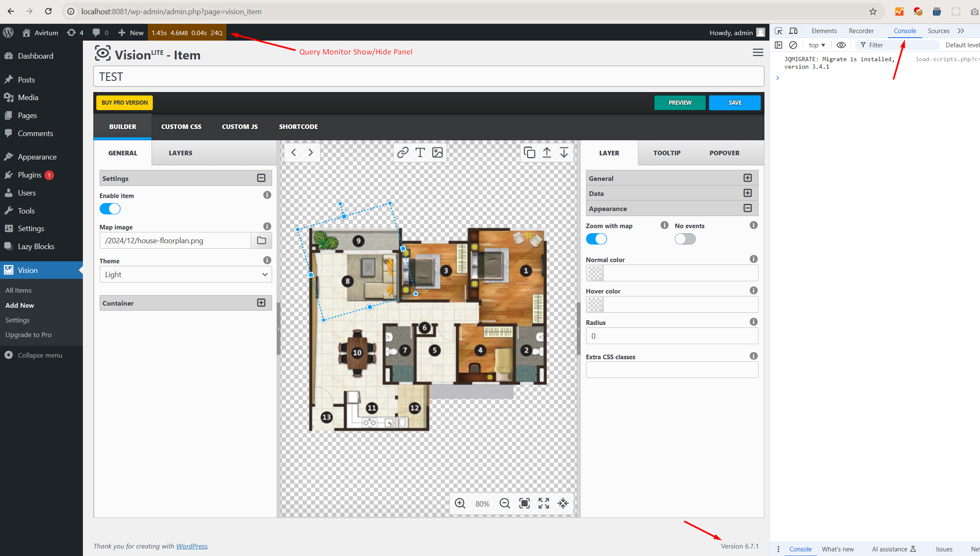Click the Buy Pro Version button

coord(125,103)
